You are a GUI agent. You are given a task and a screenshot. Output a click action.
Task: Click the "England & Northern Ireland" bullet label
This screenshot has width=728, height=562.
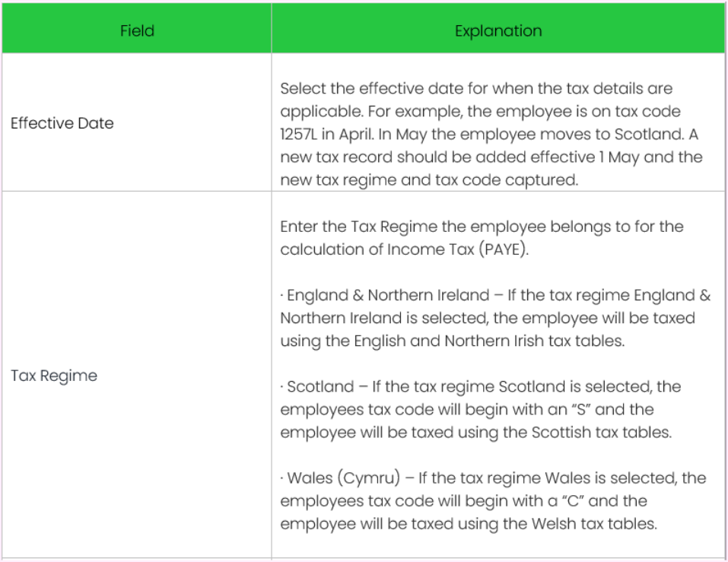click(388, 295)
